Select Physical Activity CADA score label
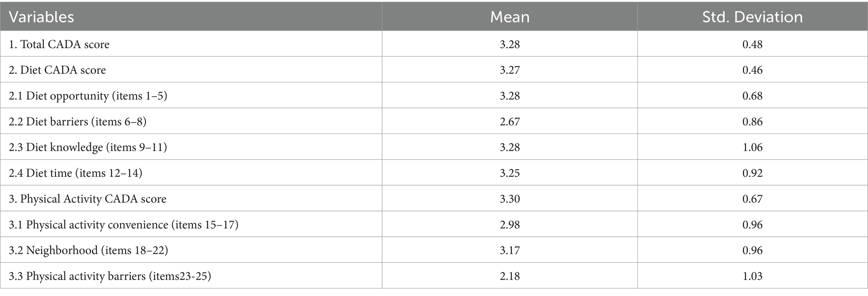Image resolution: width=868 pixels, height=296 pixels. [x=88, y=199]
